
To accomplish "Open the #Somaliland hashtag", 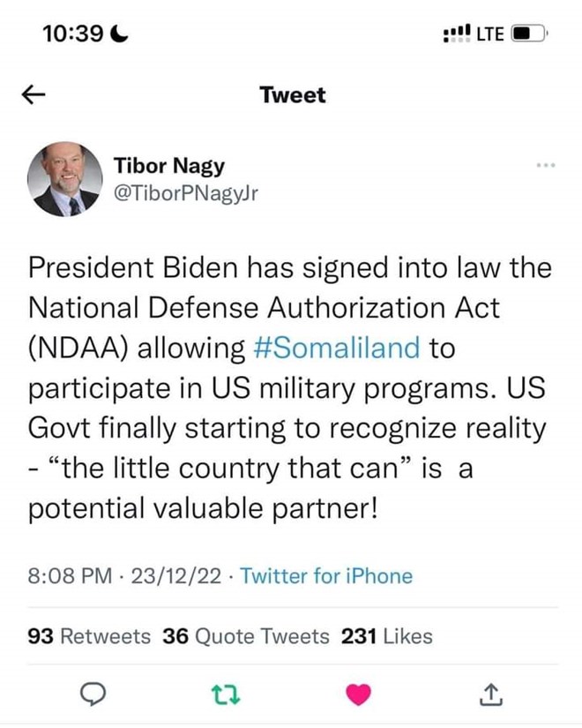I will click(339, 347).
